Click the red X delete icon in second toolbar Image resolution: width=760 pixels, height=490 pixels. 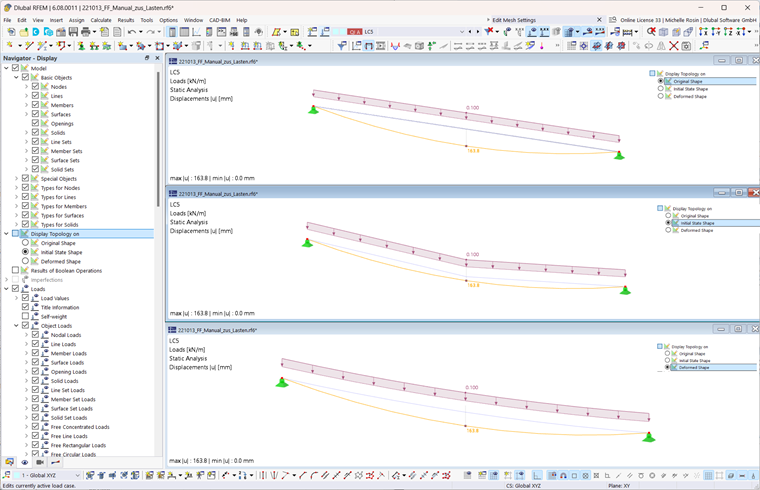pyautogui.click(x=674, y=46)
